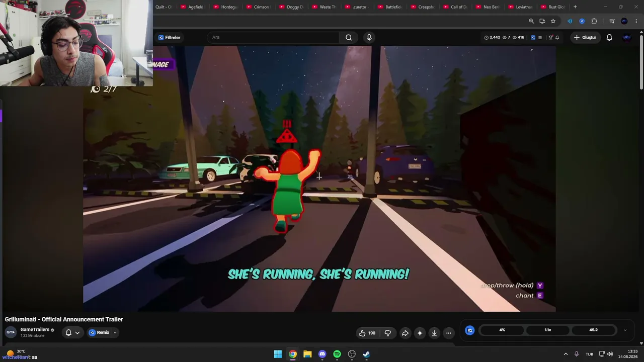
Task: Bookmark this page with the star icon
Action: [553, 21]
